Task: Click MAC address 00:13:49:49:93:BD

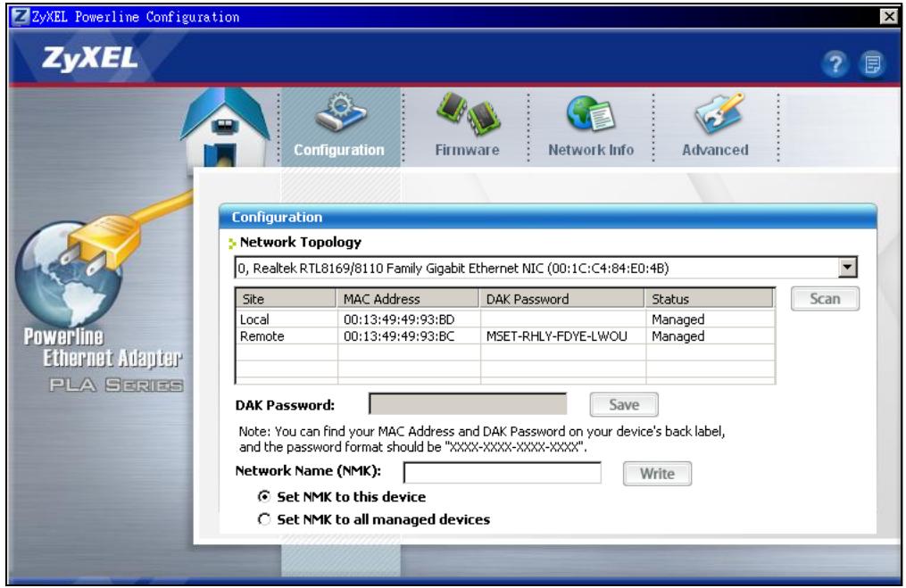Action: pos(399,319)
